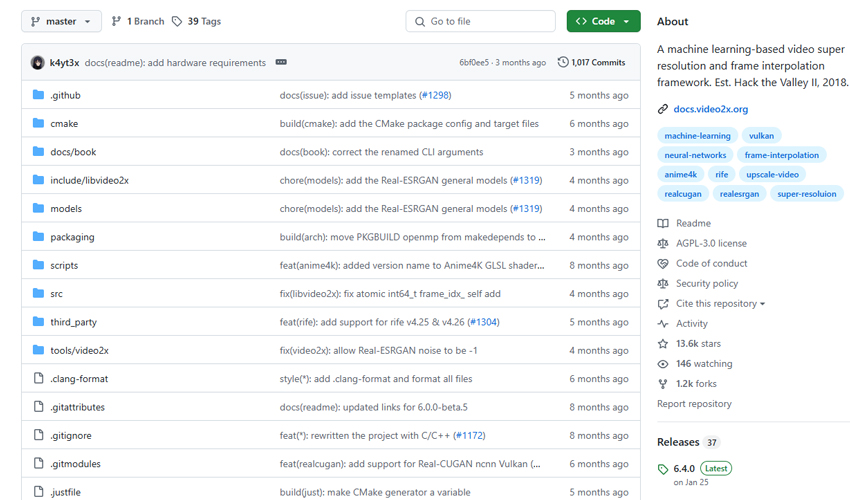Open the docs/book folder icon
The image size is (850, 500).
[x=38, y=151]
